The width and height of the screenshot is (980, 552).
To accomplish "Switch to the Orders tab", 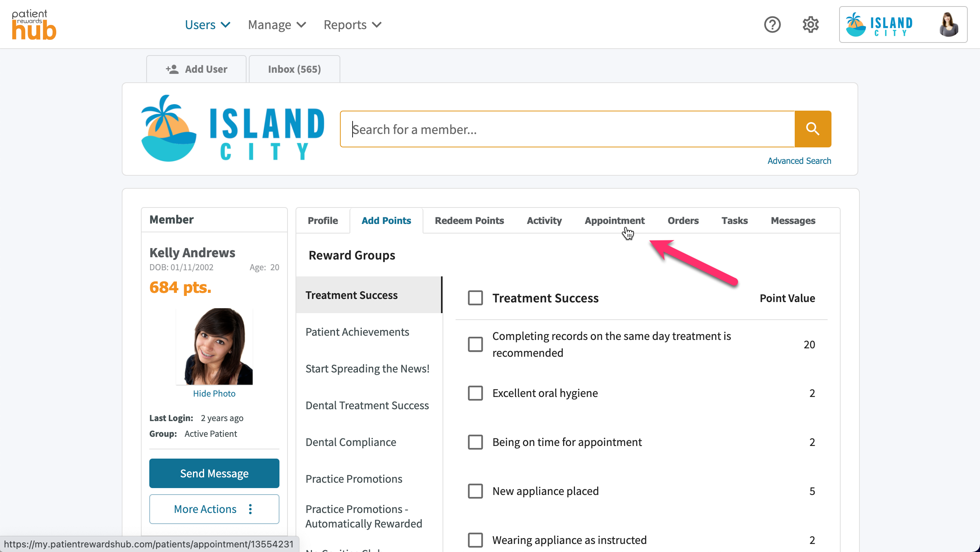I will click(683, 220).
